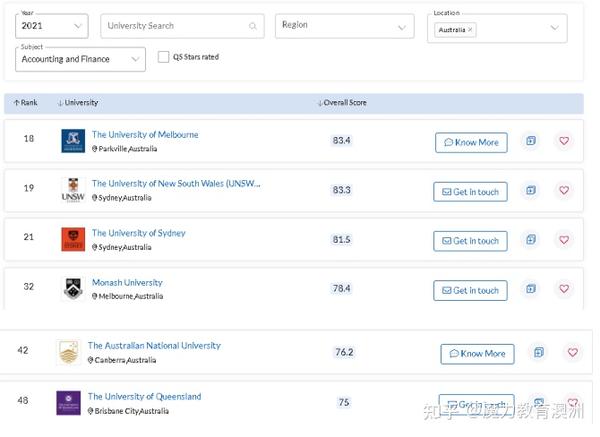
Task: Click Know More for University of Melbourne
Action: click(x=471, y=142)
